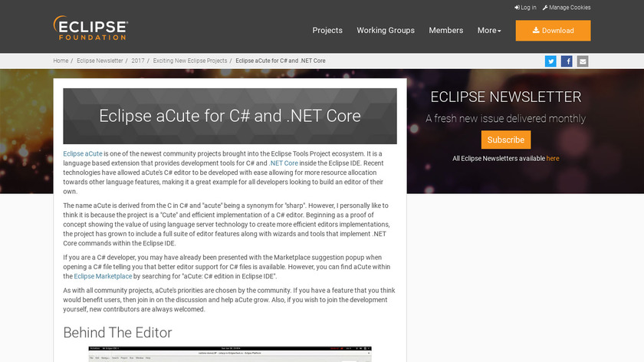This screenshot has width=644, height=362.
Task: Open the Eclipse Marketplace link
Action: tap(103, 276)
